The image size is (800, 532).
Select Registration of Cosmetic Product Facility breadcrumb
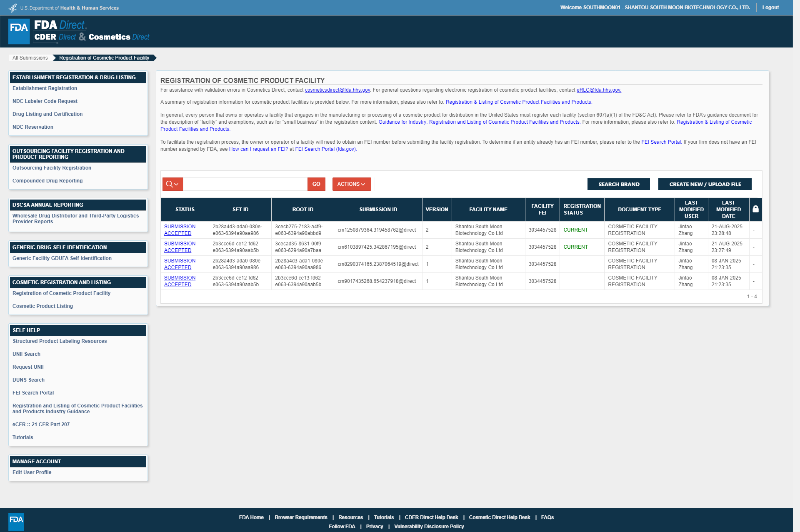pyautogui.click(x=104, y=58)
